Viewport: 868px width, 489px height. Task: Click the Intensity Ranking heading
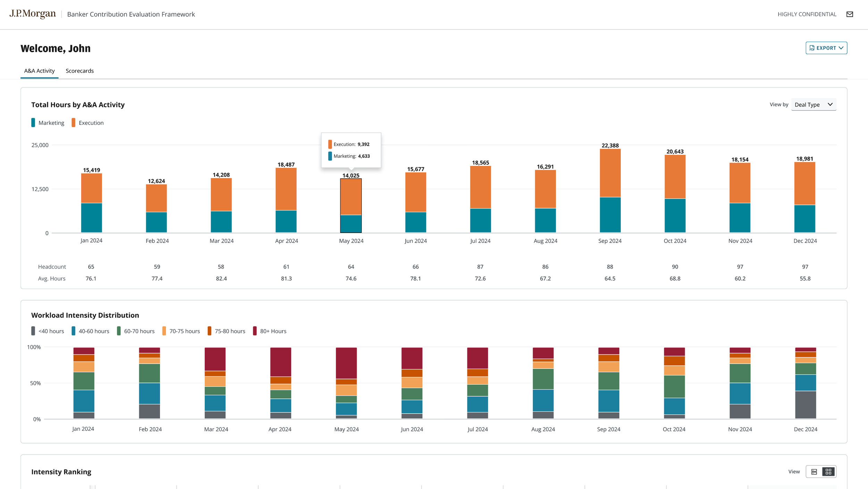61,472
